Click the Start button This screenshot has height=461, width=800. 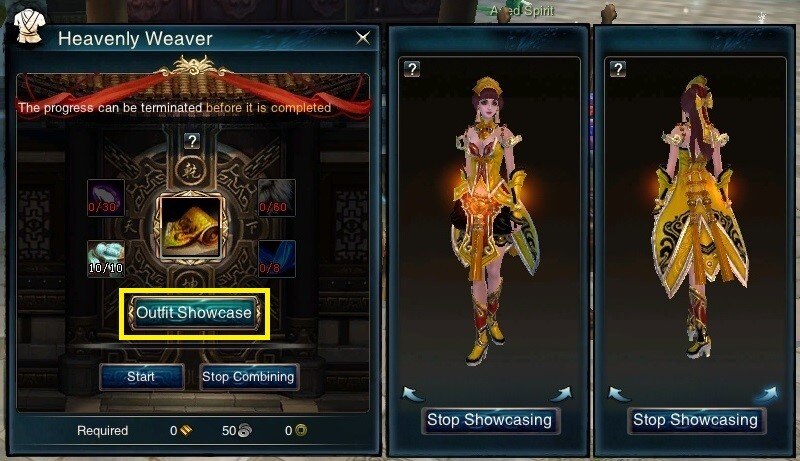click(x=141, y=377)
